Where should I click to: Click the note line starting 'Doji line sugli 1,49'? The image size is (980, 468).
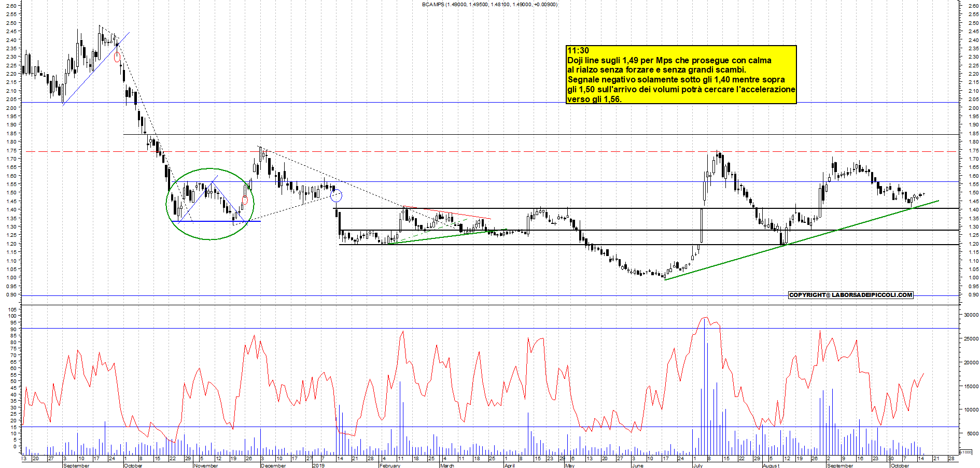669,60
